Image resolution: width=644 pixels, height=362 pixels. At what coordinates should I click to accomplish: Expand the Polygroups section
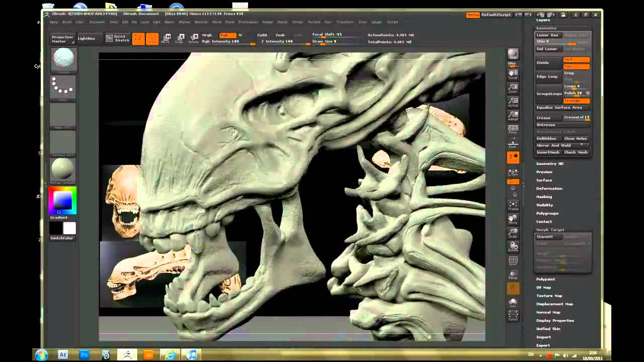click(x=547, y=213)
